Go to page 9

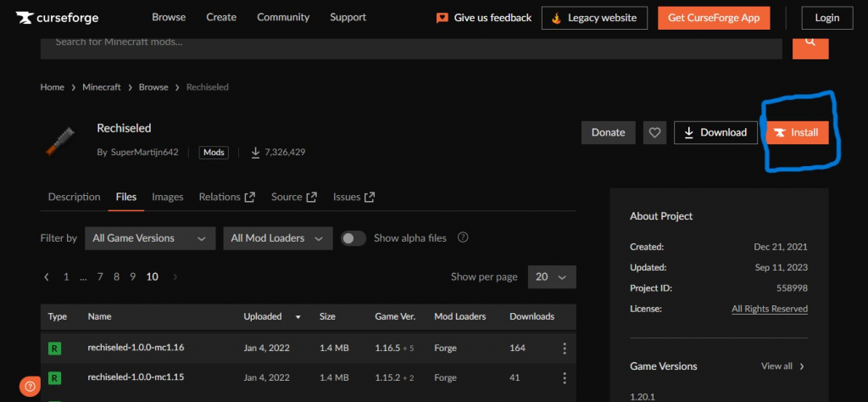[133, 276]
